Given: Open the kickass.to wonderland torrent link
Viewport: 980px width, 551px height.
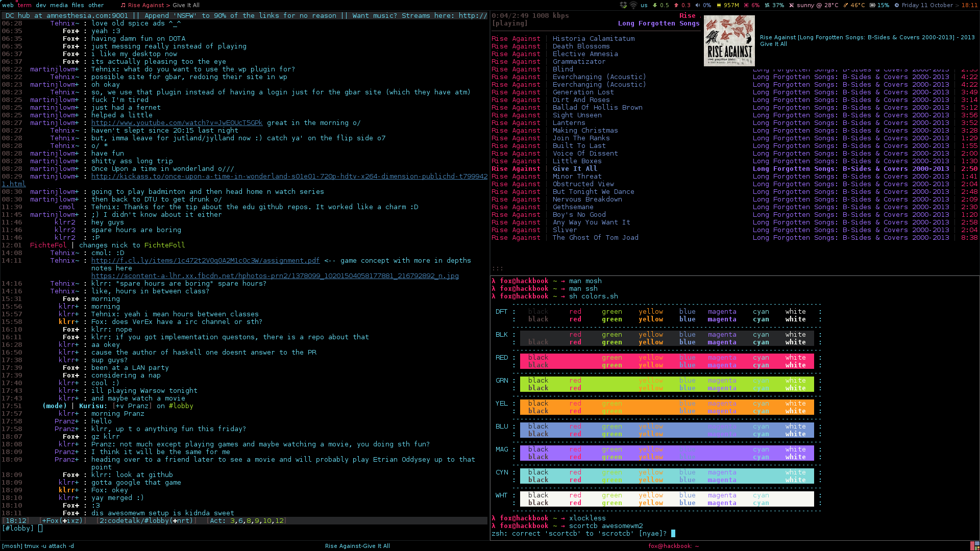Looking at the screenshot, I should tap(289, 177).
